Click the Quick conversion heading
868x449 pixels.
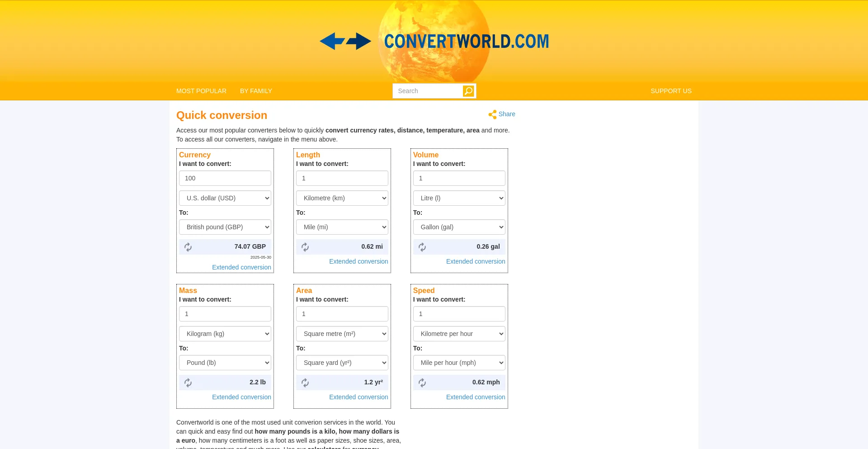pos(222,115)
